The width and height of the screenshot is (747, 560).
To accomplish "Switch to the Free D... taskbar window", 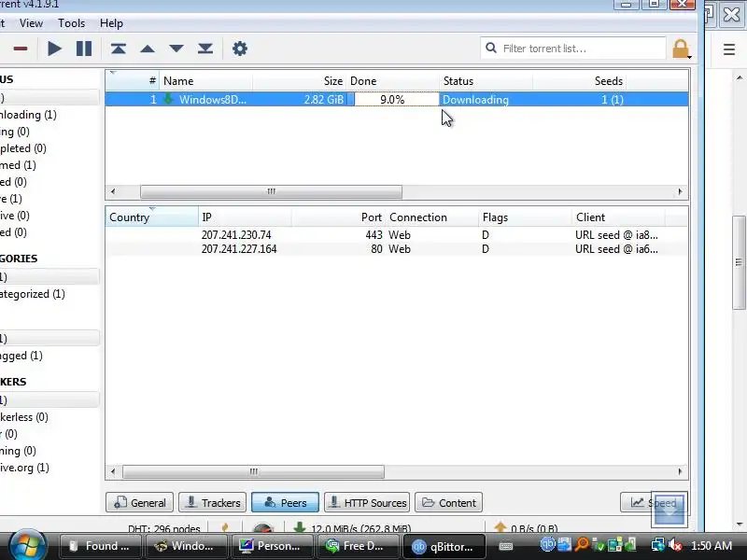I will (358, 546).
